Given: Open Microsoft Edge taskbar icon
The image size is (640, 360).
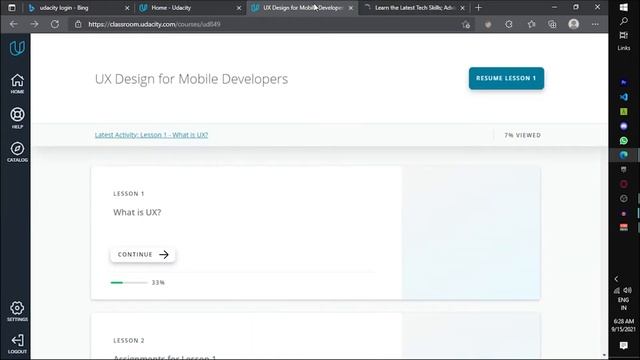Looking at the screenshot, I should tap(624, 155).
